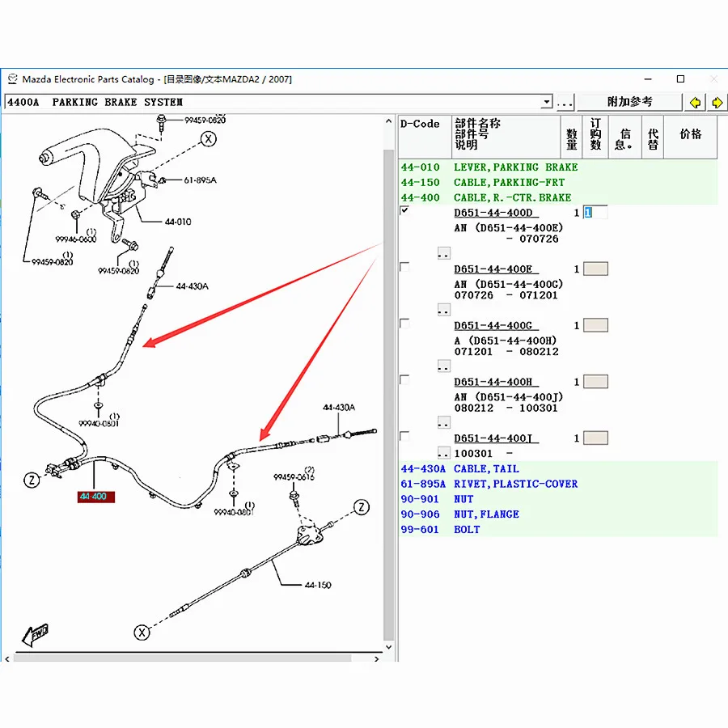
Task: Click the 61-895A label in diagram
Action: point(200,180)
